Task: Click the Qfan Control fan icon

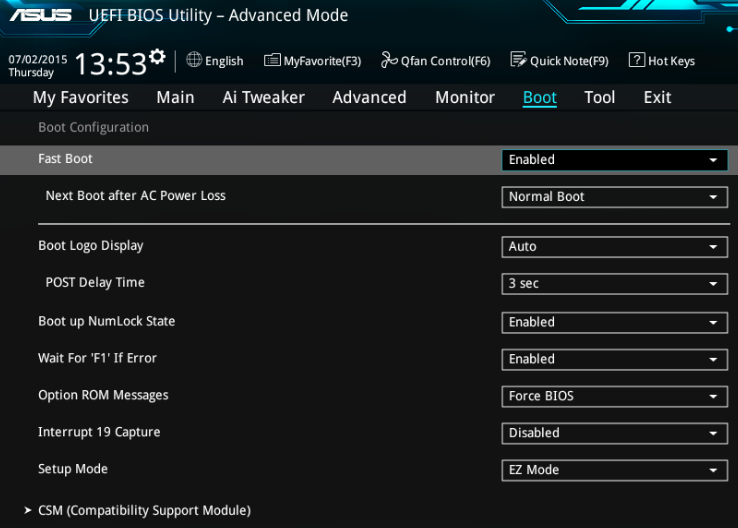Action: click(389, 60)
